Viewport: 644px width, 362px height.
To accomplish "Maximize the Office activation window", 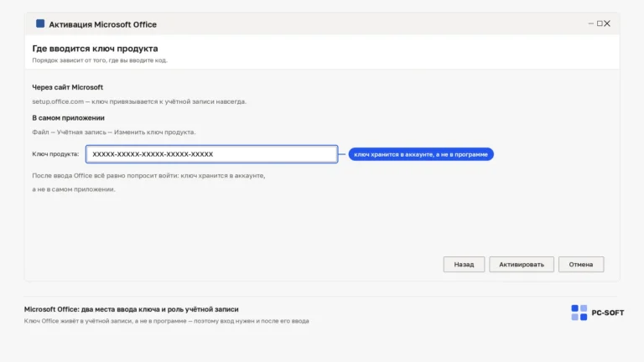I will coord(600,23).
